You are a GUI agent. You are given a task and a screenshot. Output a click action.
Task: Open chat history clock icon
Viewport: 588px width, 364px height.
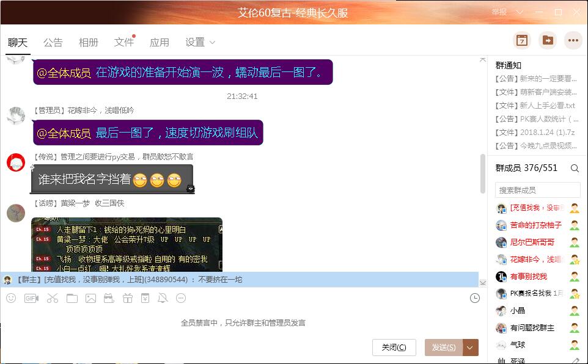click(x=475, y=299)
